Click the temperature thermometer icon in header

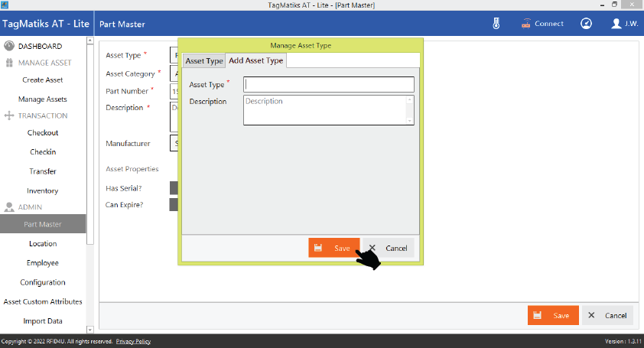click(x=496, y=24)
